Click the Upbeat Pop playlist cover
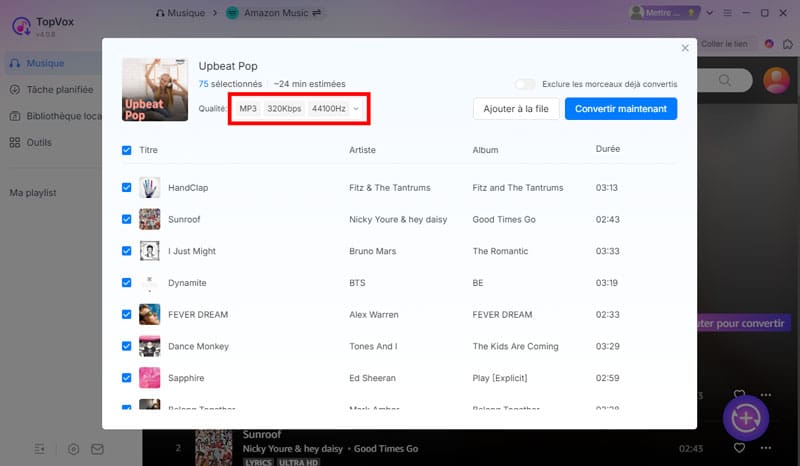This screenshot has width=800, height=466. coord(155,90)
